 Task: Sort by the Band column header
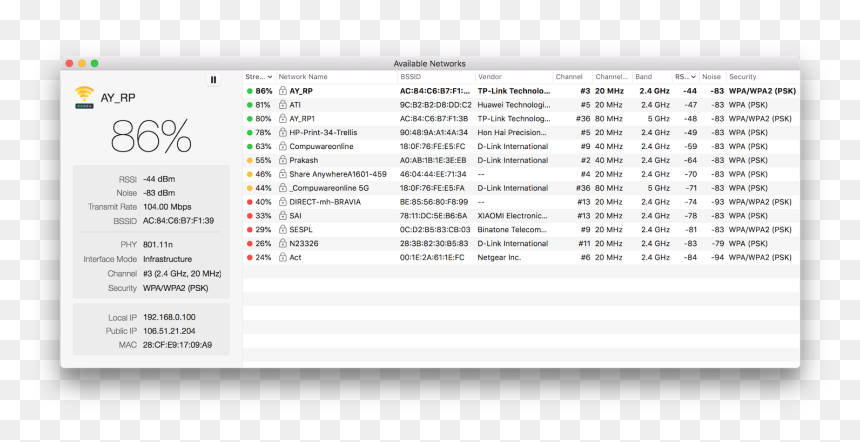652,77
